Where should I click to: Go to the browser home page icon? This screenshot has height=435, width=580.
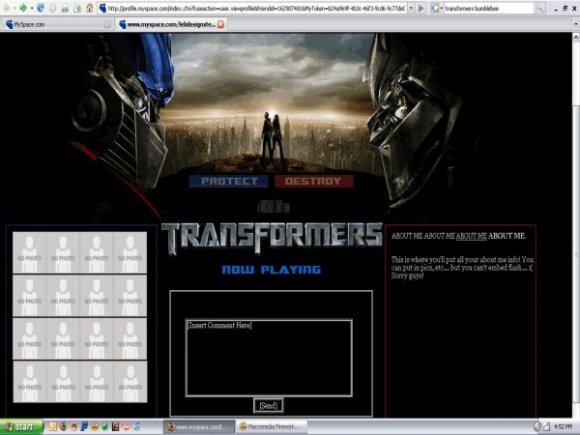click(89, 8)
